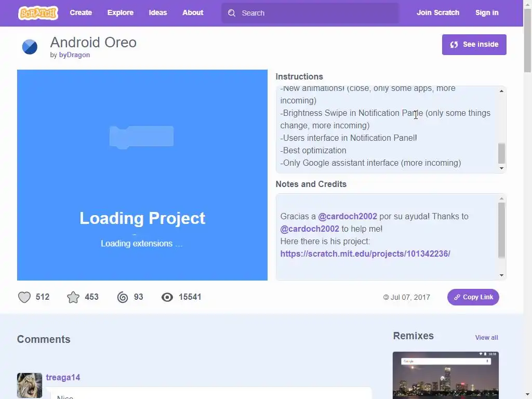Click the Comments heading
The width and height of the screenshot is (532, 399).
44,339
